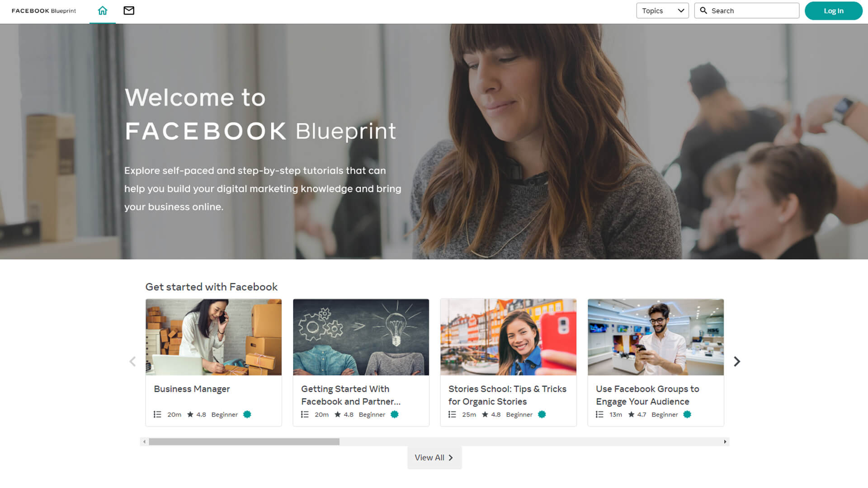Go to next carousel slide arrow
This screenshot has height=488, width=868.
pyautogui.click(x=737, y=361)
